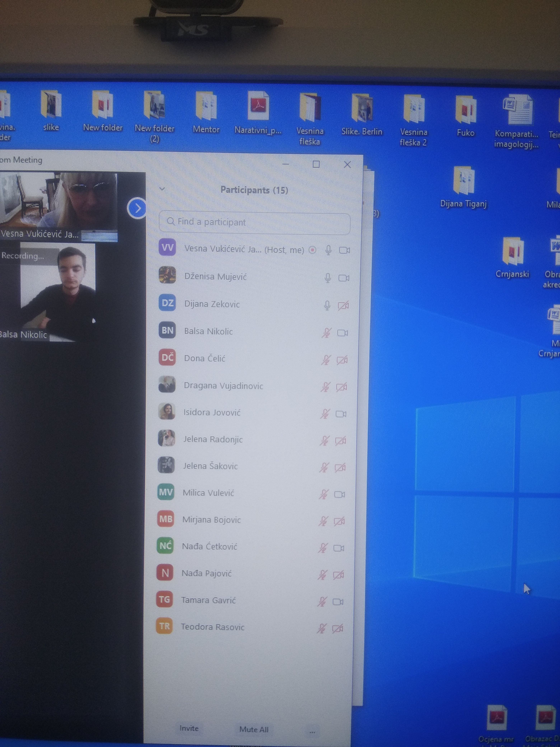Open the Narativni_p... PDF file
Image resolution: width=560 pixels, height=747 pixels.
[258, 112]
